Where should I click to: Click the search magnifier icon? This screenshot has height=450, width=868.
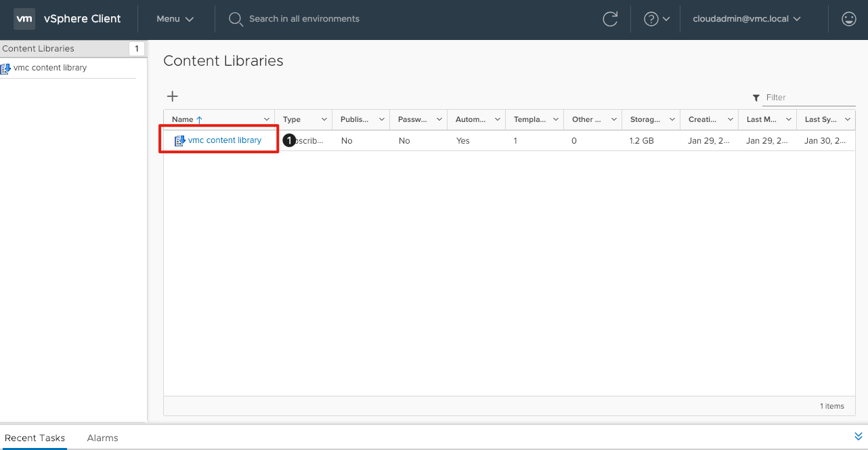(236, 18)
